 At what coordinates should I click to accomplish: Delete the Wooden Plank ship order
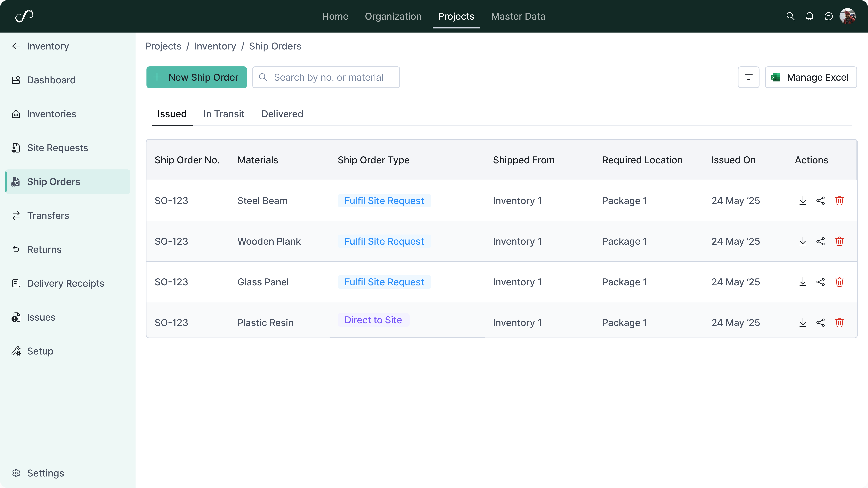click(x=839, y=241)
